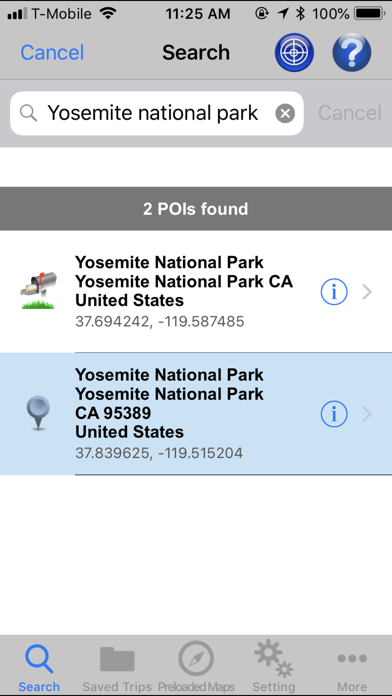Open help via question mark icon

(x=352, y=52)
